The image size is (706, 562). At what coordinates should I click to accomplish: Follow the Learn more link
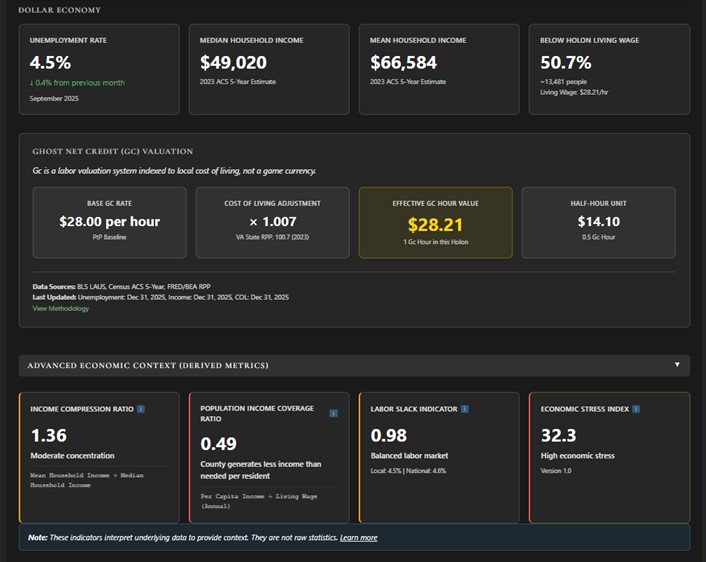(358, 538)
